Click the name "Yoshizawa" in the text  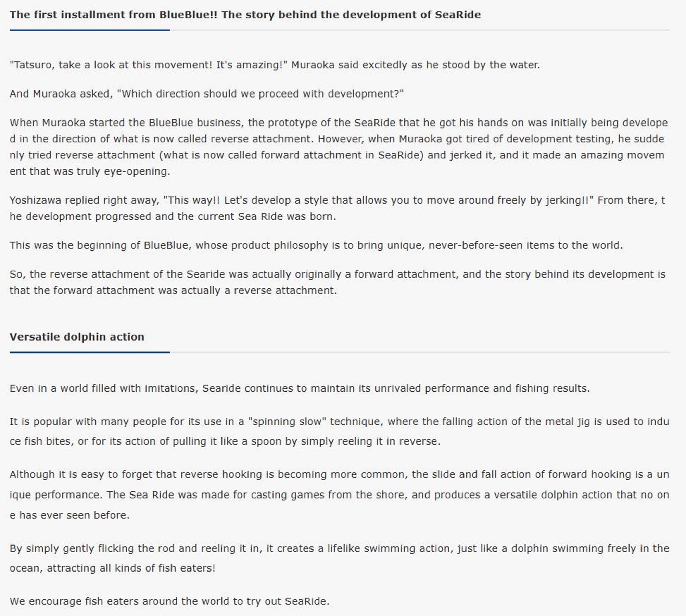(x=35, y=200)
